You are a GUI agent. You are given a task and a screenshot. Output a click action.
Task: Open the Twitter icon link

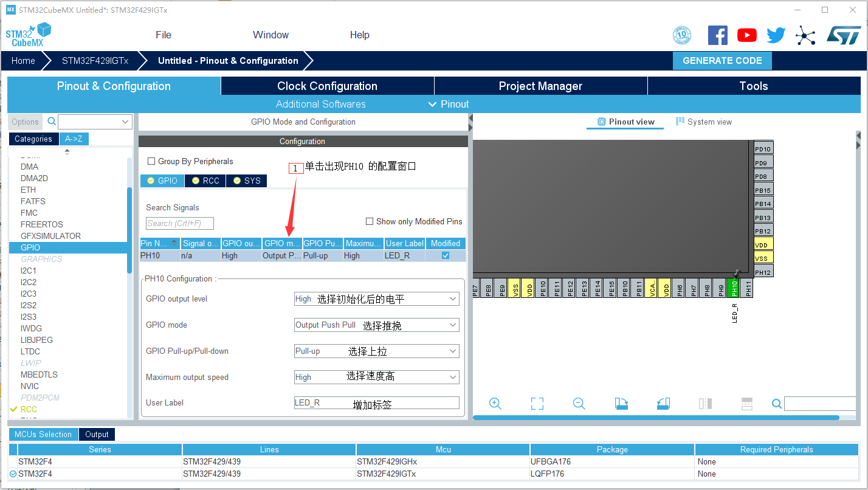tap(776, 35)
